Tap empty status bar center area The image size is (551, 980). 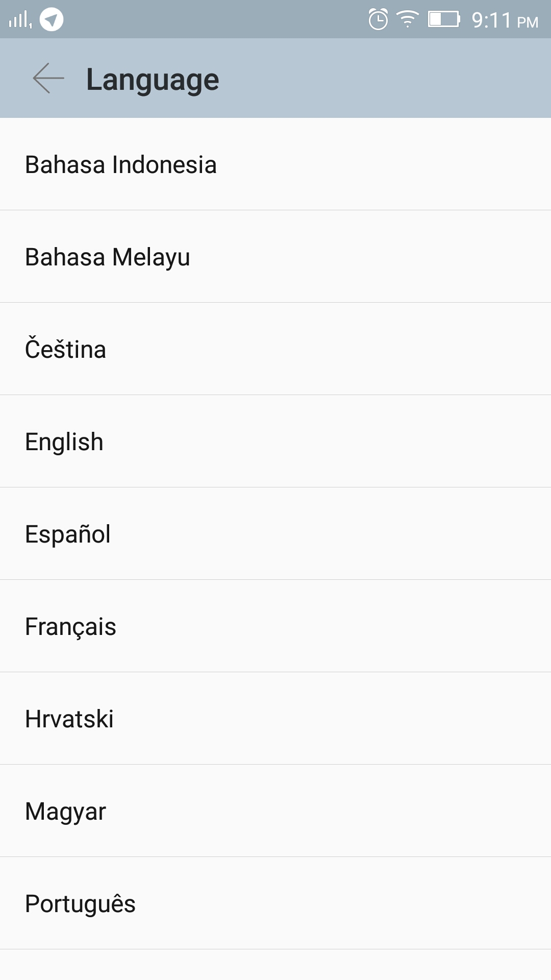coord(214,19)
